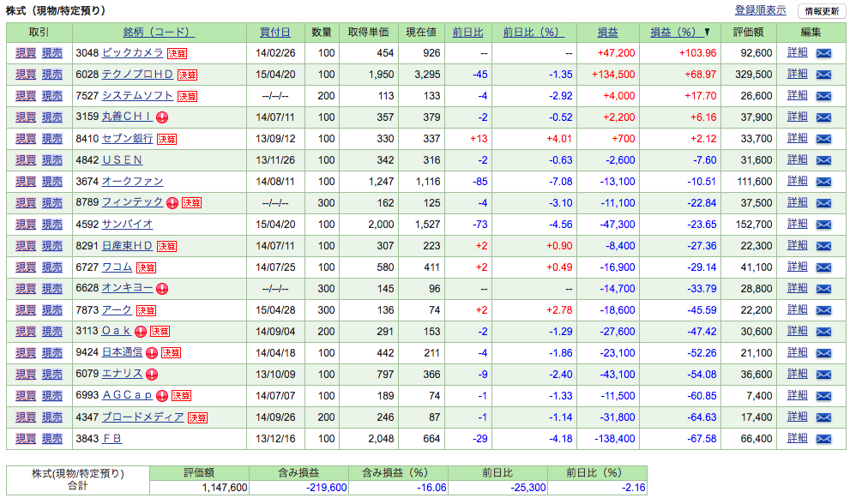Click the mail icon in エナリス row
The height and width of the screenshot is (504, 856).
[x=823, y=375]
